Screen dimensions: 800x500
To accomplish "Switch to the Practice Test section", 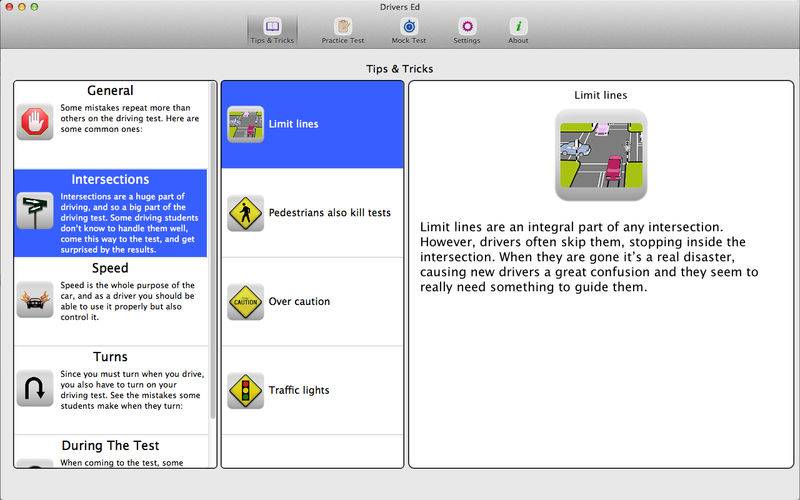I will [x=342, y=30].
